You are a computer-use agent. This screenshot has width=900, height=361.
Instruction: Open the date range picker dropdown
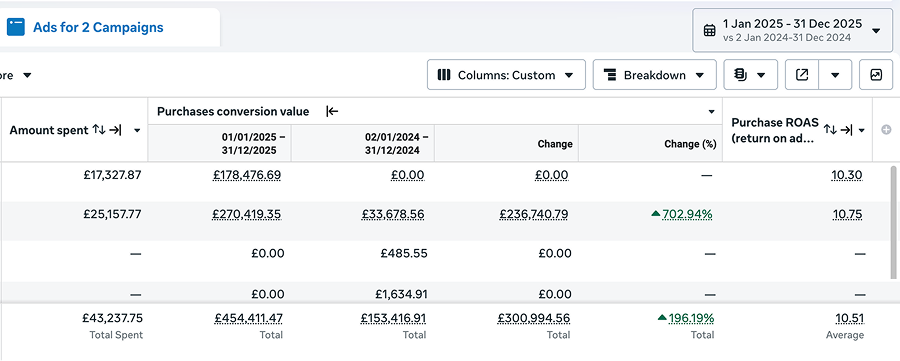coord(792,30)
